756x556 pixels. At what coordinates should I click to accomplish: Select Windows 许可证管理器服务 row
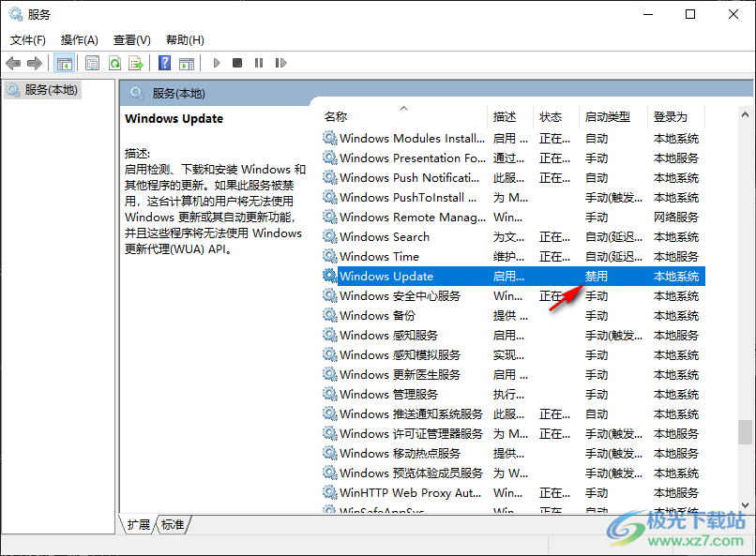pyautogui.click(x=513, y=434)
